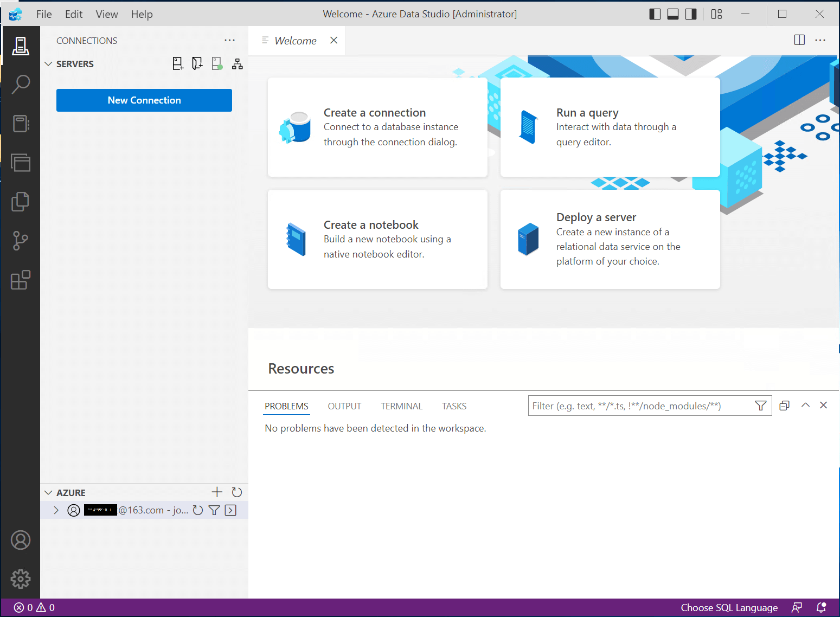Open the terminal icon on the @163.com account row
The height and width of the screenshot is (617, 840).
(230, 510)
